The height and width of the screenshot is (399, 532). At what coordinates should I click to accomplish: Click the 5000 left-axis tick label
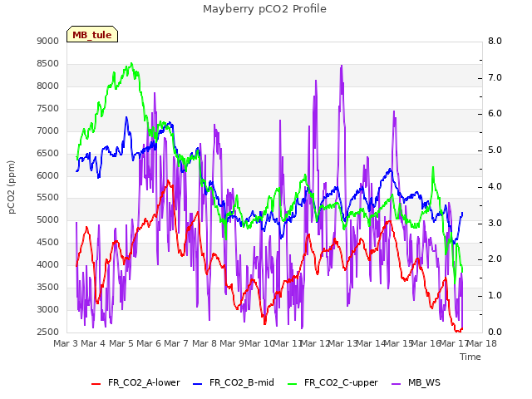(48, 219)
